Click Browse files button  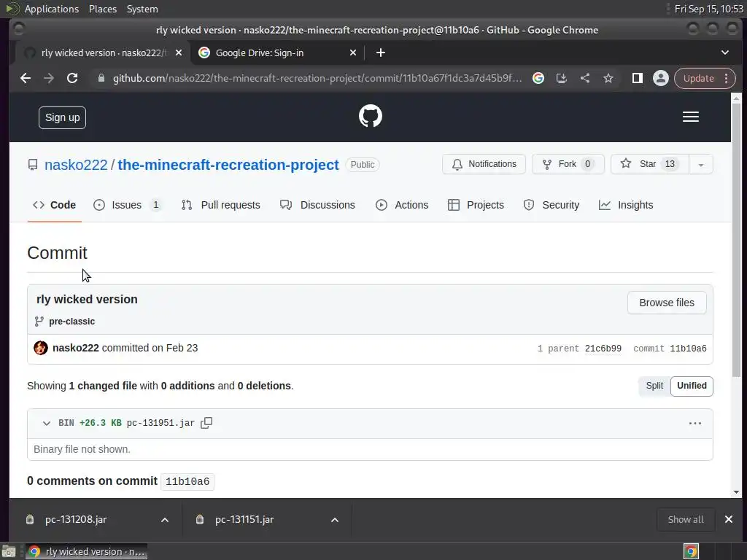(x=667, y=303)
